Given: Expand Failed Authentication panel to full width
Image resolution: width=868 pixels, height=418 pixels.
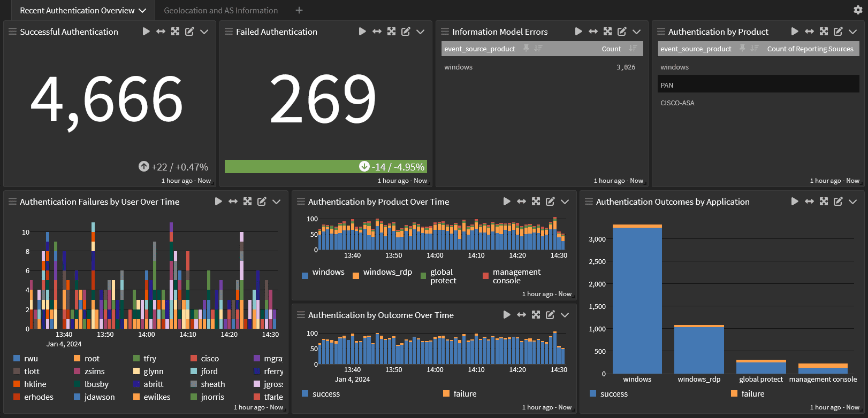Looking at the screenshot, I should pos(377,32).
